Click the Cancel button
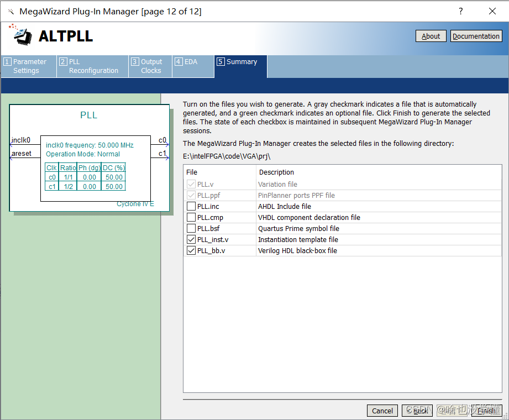Viewport: 509px width, 420px height. (x=382, y=411)
